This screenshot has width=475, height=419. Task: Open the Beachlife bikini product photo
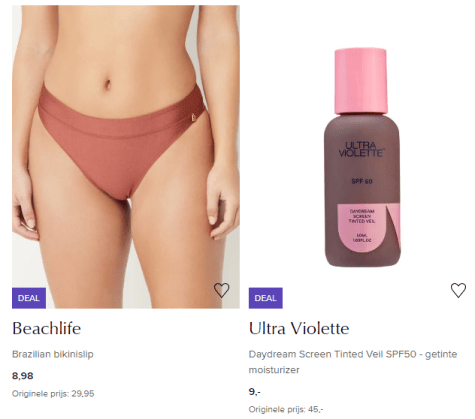[126, 157]
